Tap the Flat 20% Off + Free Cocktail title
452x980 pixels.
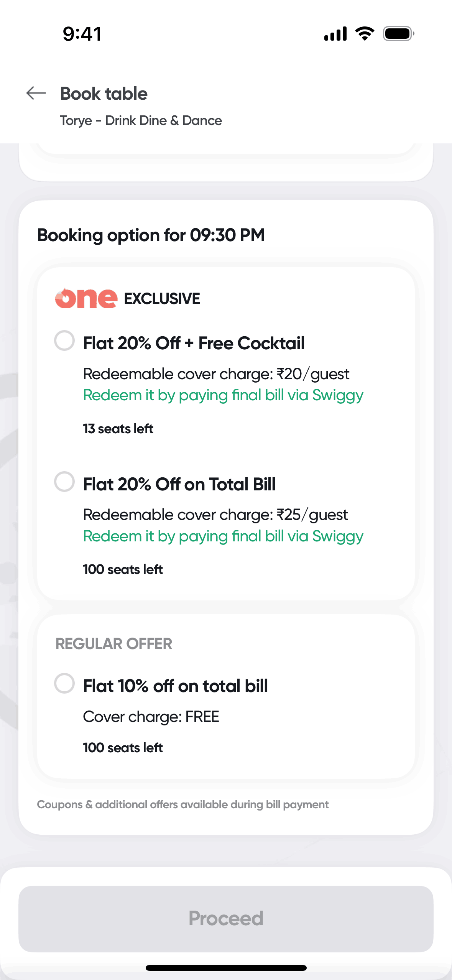coord(194,343)
